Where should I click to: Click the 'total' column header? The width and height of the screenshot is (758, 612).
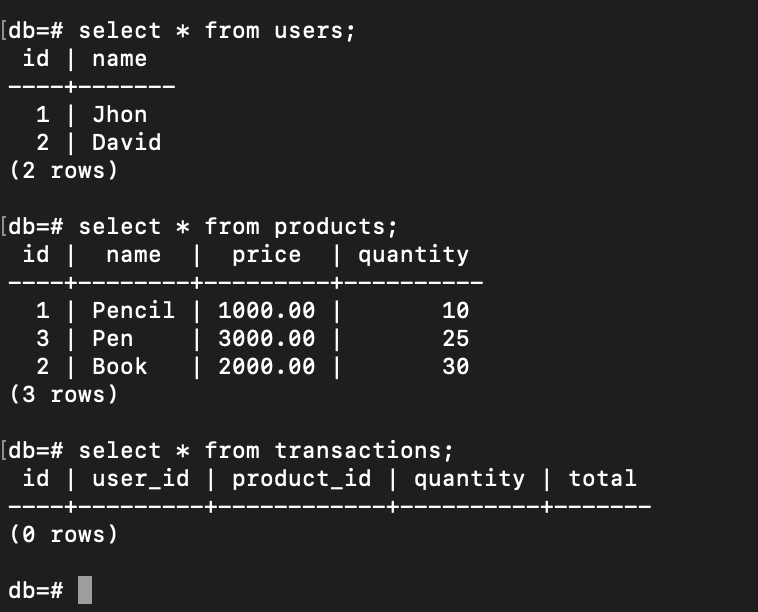[x=602, y=479]
